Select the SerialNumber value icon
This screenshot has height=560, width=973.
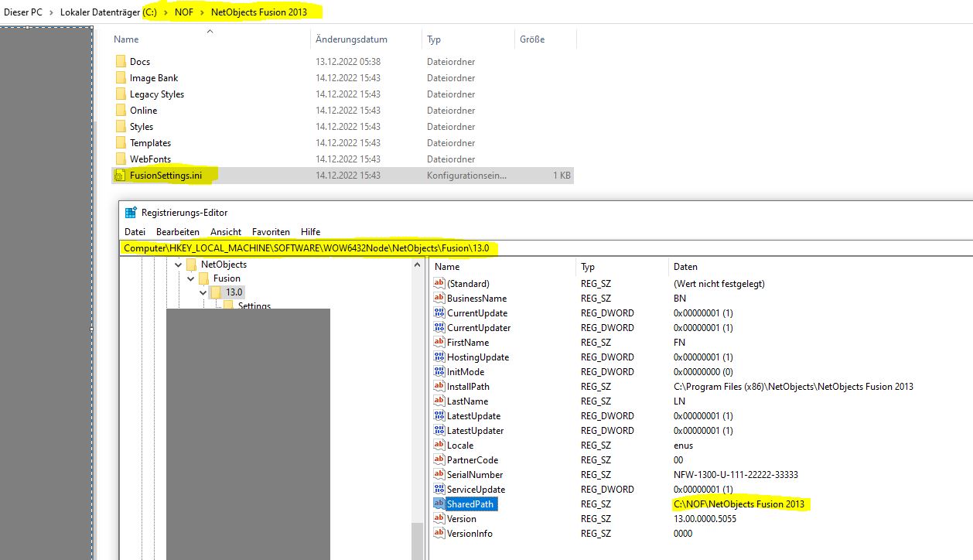tap(439, 475)
